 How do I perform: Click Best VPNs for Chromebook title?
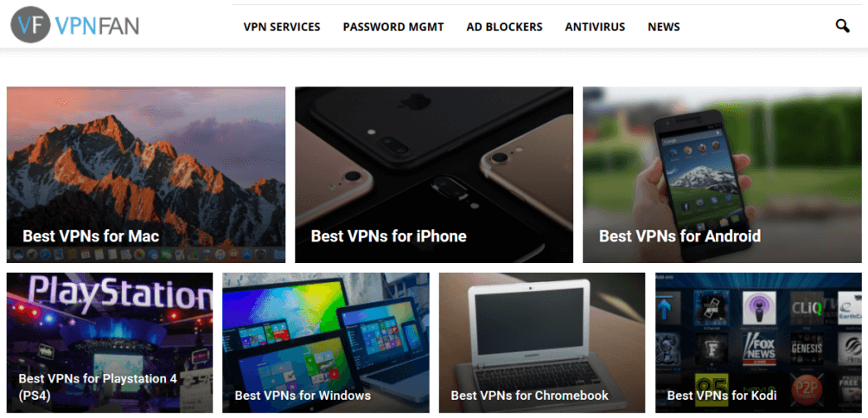tap(530, 395)
